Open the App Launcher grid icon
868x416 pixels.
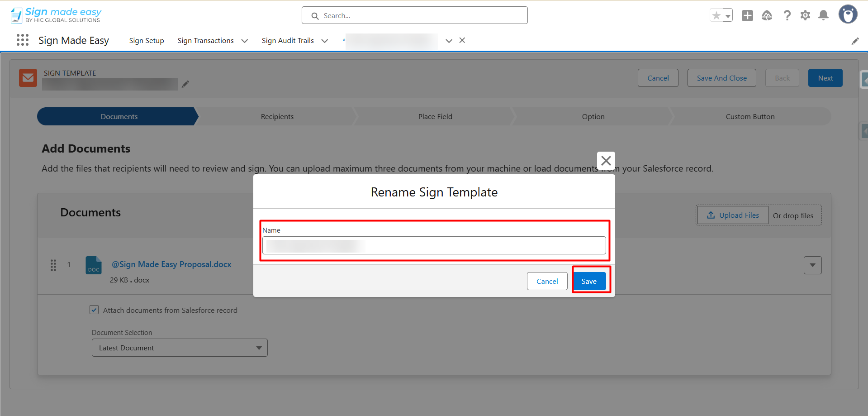click(23, 40)
